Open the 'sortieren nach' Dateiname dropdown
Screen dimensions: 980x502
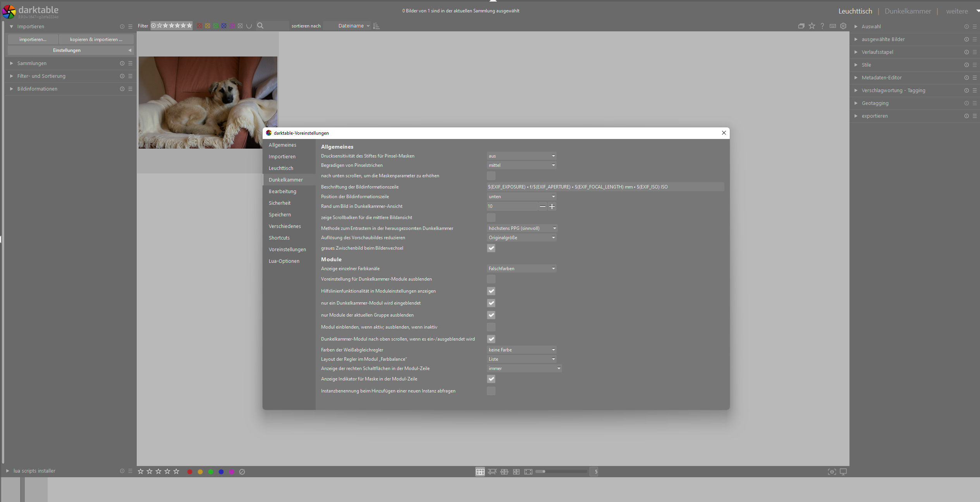352,26
